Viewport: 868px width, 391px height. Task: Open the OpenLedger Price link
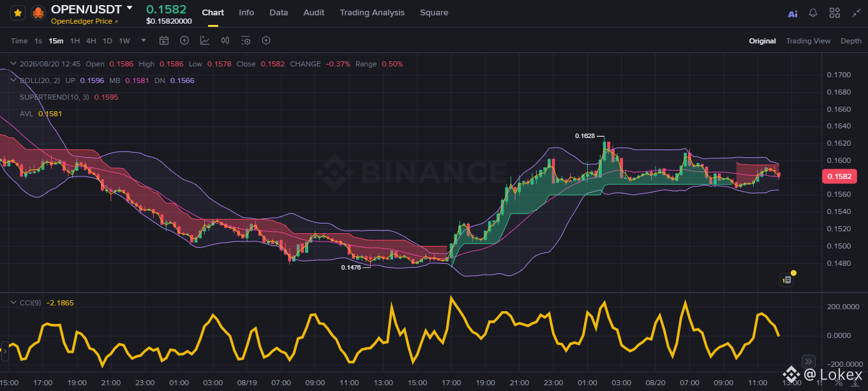84,21
